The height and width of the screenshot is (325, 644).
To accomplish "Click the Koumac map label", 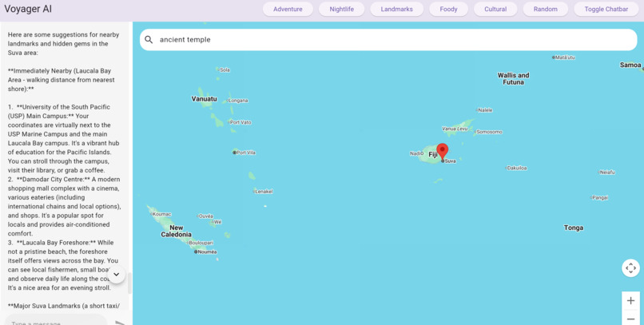I will click(x=161, y=214).
